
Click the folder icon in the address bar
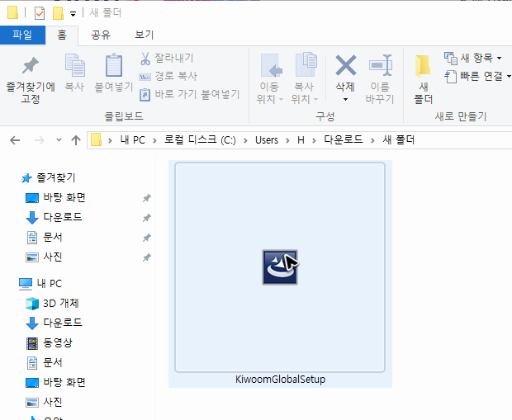(x=96, y=140)
